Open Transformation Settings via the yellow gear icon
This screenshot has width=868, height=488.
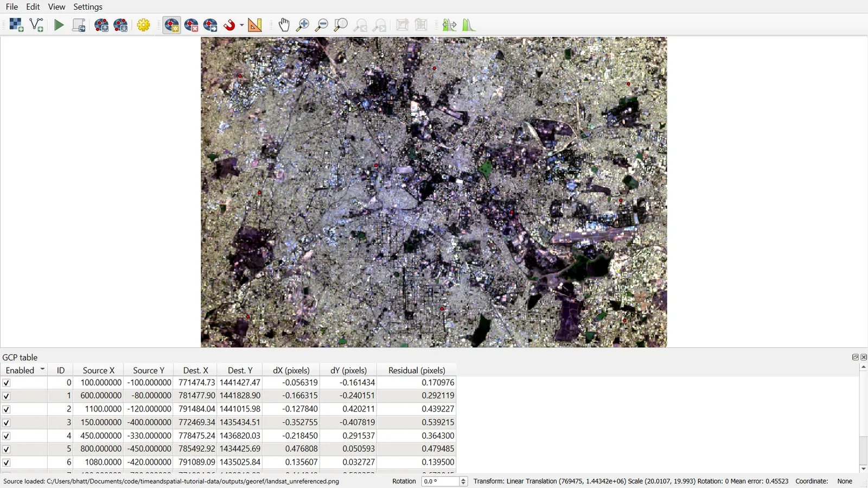[x=144, y=25]
